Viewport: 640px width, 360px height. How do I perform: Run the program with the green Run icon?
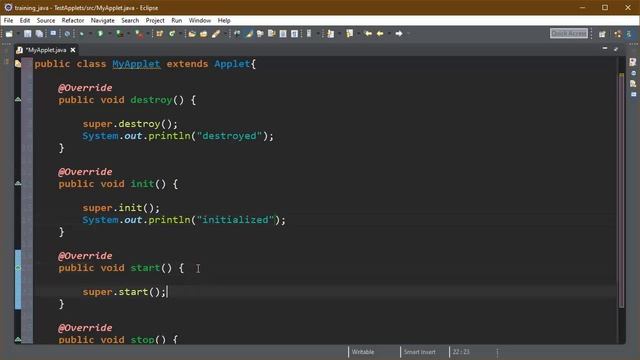(100, 33)
